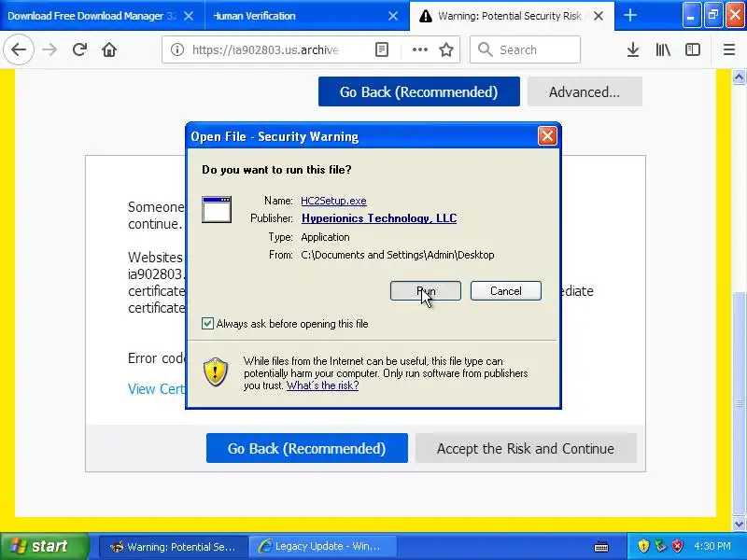Open the Downloads arrow panel
Screen dimensions: 747x560
click(633, 49)
